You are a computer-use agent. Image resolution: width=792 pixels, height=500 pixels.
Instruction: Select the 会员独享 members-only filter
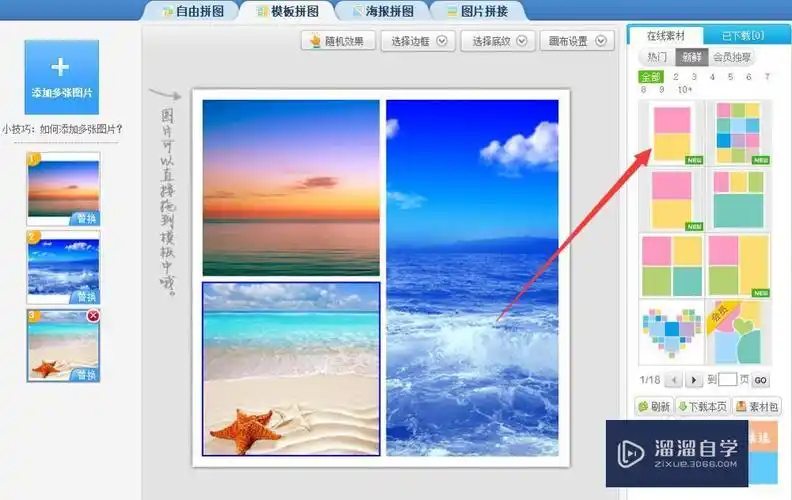pyautogui.click(x=732, y=58)
